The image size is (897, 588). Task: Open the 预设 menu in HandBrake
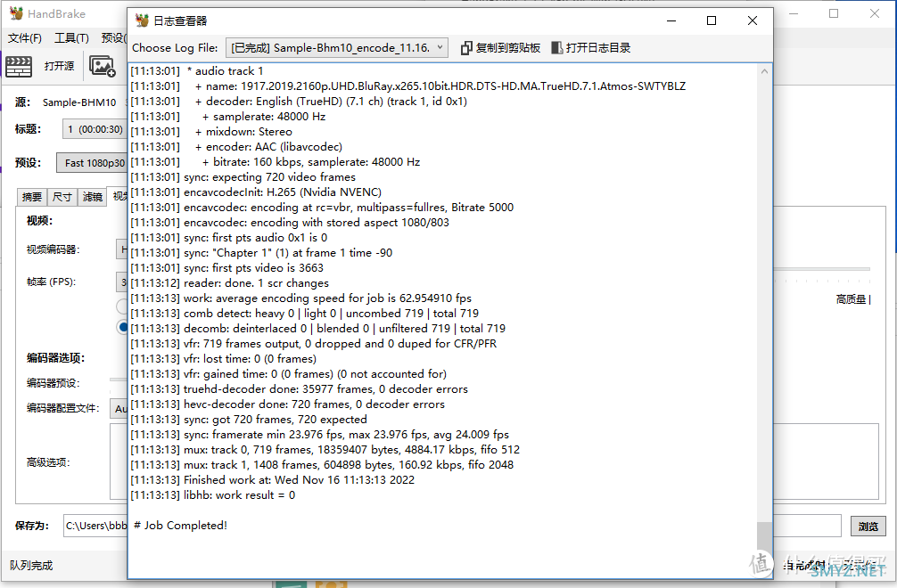112,38
